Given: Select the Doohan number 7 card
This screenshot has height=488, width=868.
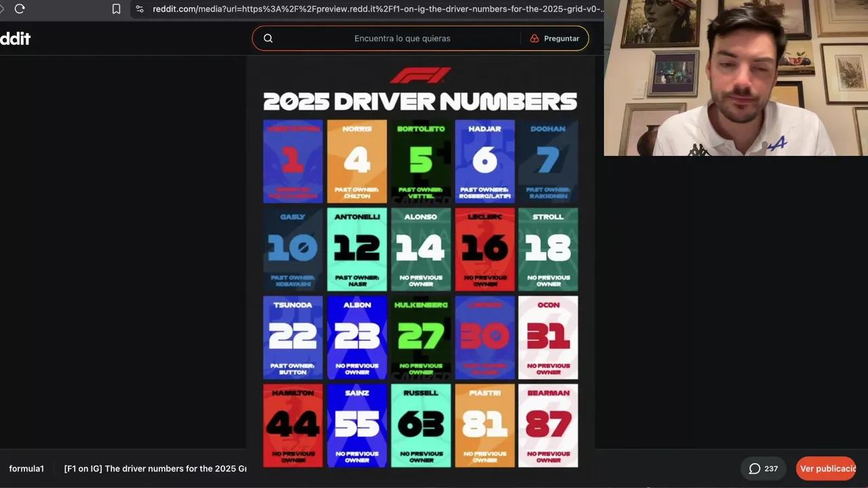Looking at the screenshot, I should [548, 161].
